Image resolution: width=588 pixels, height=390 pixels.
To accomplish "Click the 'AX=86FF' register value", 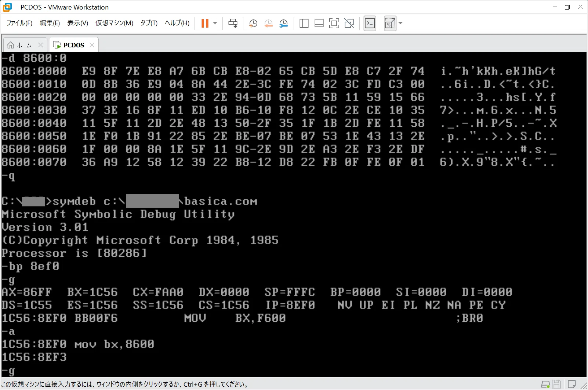I will click(x=27, y=292).
